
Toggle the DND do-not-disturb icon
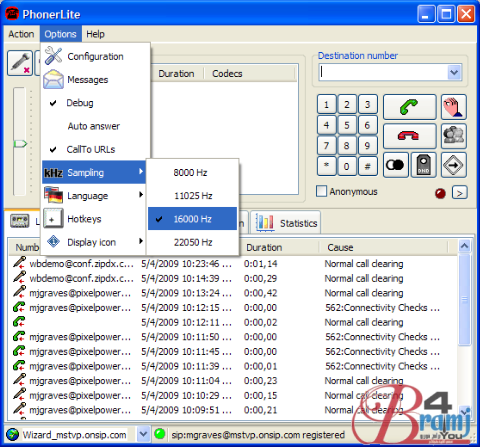(x=423, y=165)
